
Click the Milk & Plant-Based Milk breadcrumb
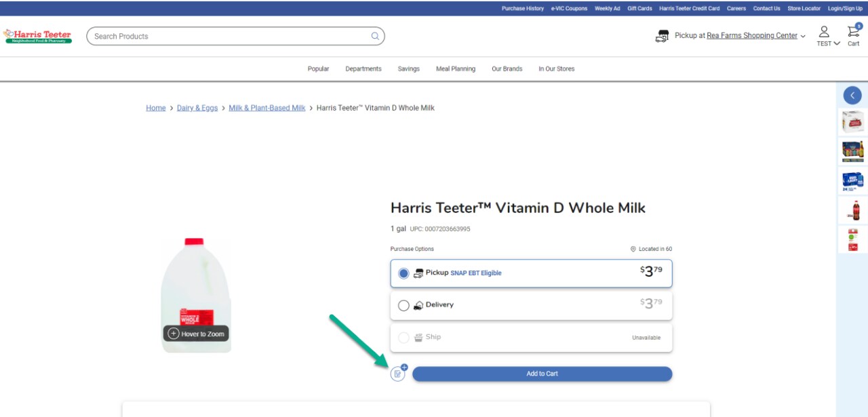(267, 108)
